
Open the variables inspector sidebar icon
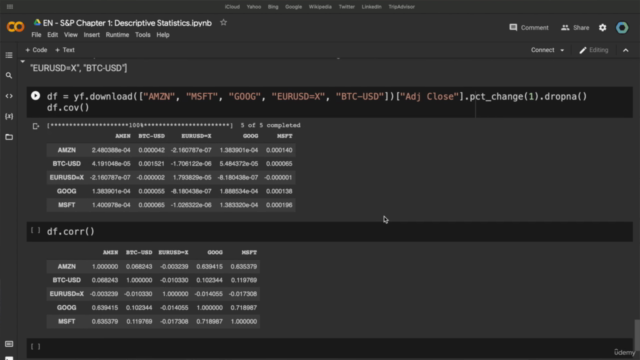[x=9, y=116]
